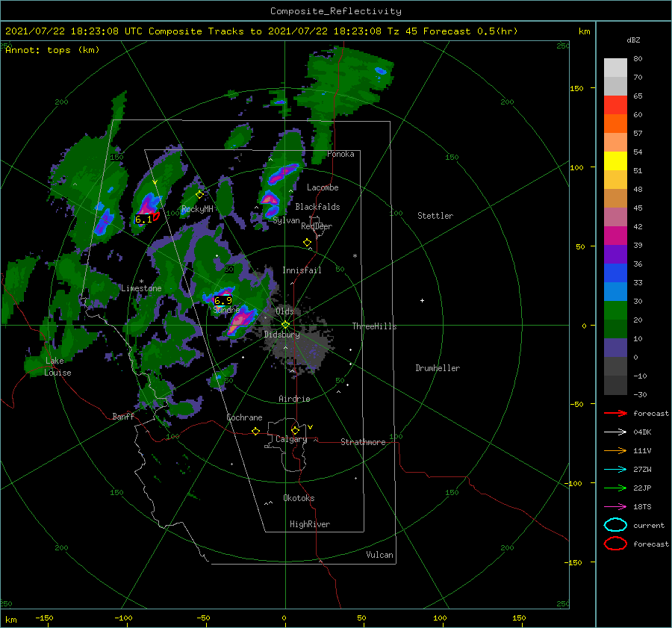Click the Blackfalds city label

[x=317, y=207]
